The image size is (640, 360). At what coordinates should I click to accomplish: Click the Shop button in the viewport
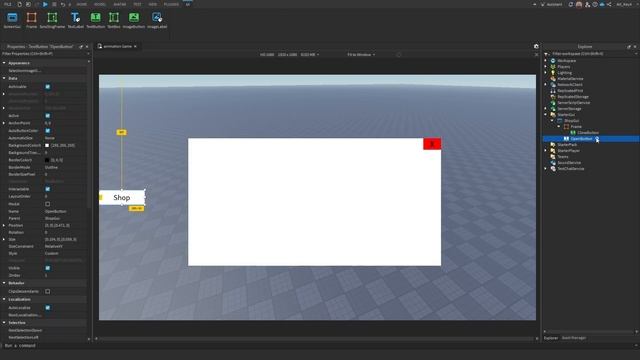pyautogui.click(x=122, y=198)
